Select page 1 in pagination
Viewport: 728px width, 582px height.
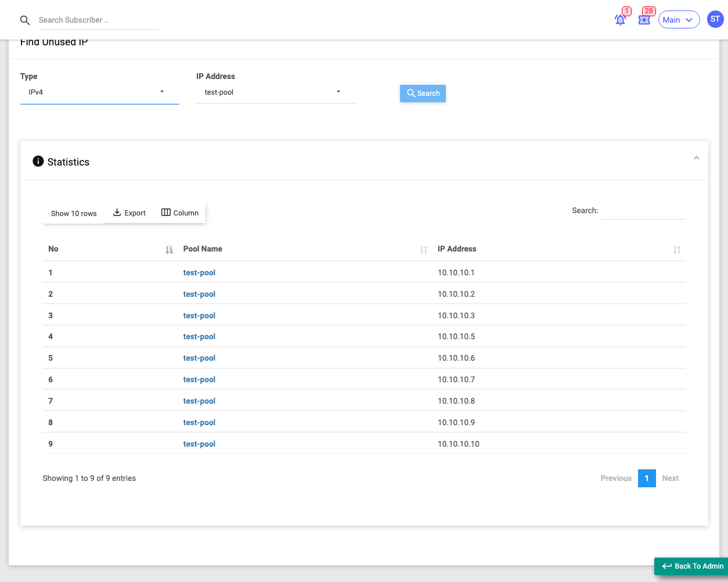(647, 478)
